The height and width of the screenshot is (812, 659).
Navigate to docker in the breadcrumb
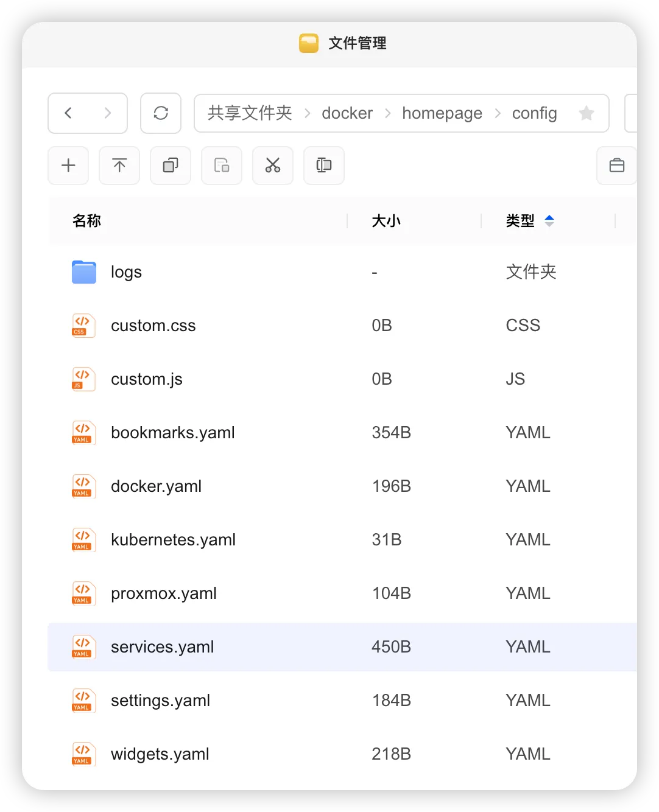tap(347, 113)
